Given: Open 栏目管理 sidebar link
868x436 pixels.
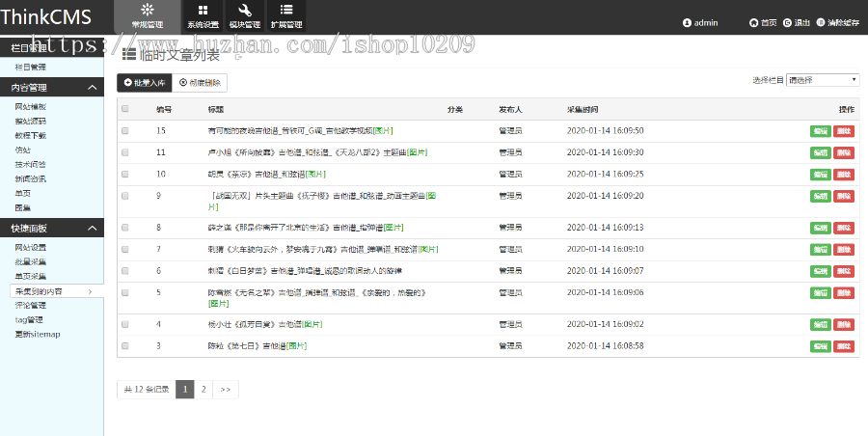Looking at the screenshot, I should coord(31,67).
